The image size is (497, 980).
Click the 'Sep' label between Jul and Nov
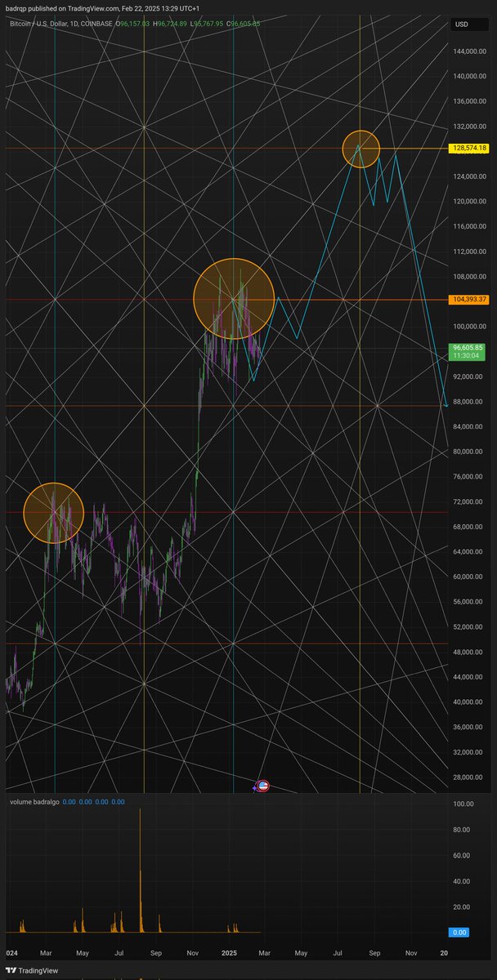coord(156,952)
